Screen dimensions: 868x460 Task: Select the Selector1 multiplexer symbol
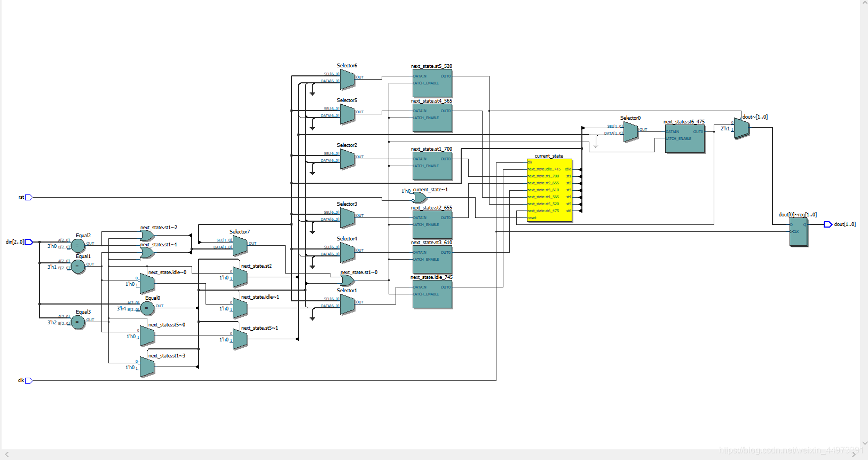coord(347,305)
